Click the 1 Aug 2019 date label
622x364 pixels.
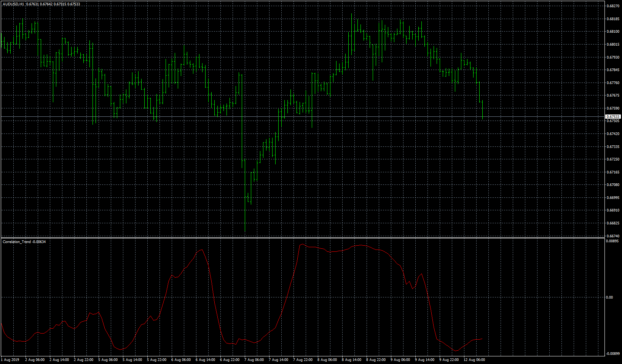[x=10, y=360]
